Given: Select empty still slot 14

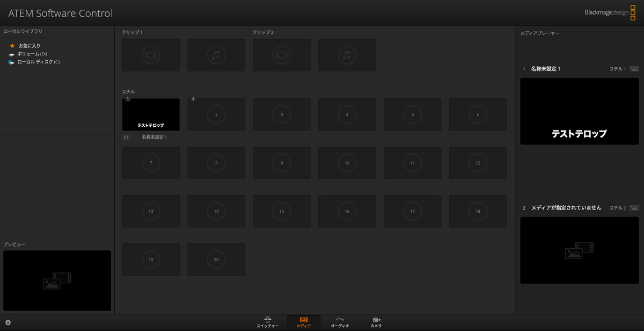Looking at the screenshot, I should pyautogui.click(x=216, y=211).
